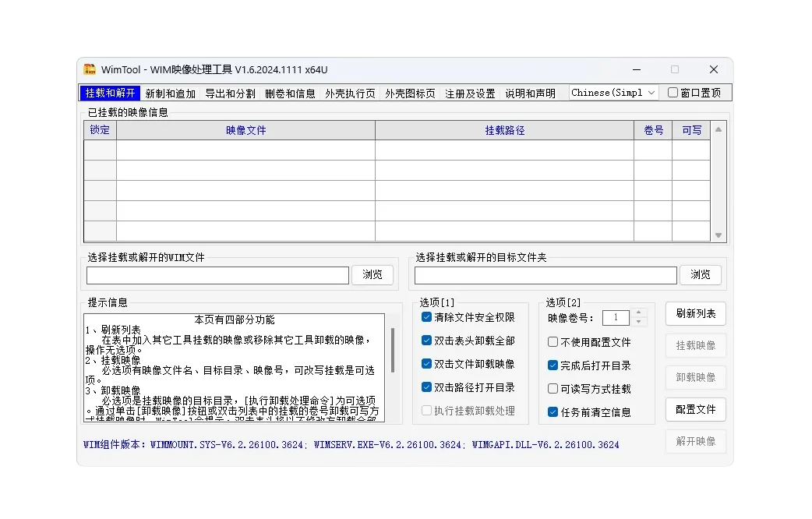Focus the 目标文件夹 path input field
This screenshot has width=812, height=519.
pos(545,276)
